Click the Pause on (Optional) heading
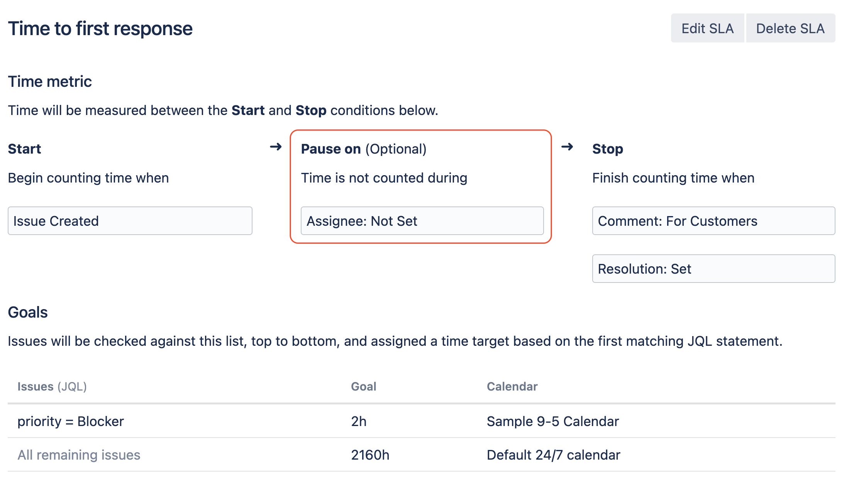This screenshot has height=504, width=854. [364, 149]
